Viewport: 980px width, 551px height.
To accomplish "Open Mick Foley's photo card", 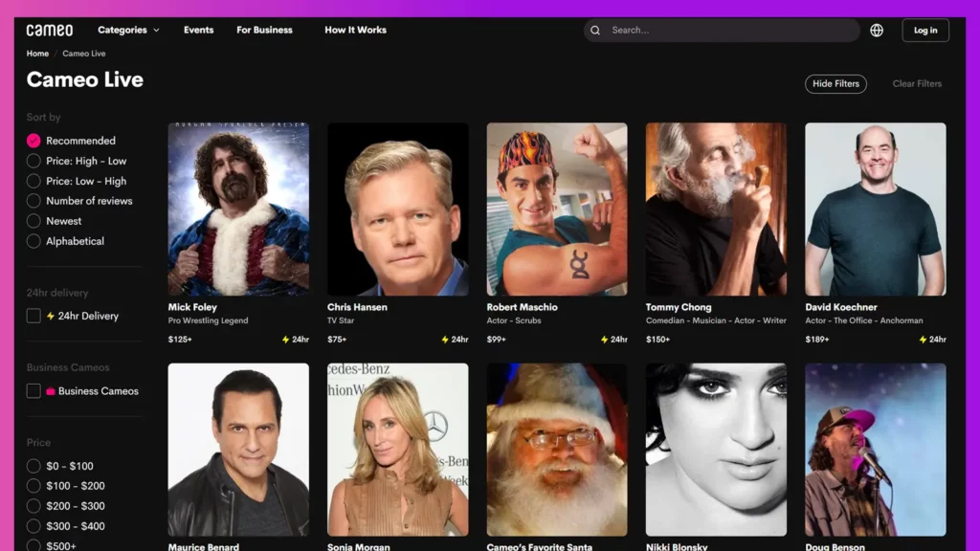I will (x=238, y=209).
